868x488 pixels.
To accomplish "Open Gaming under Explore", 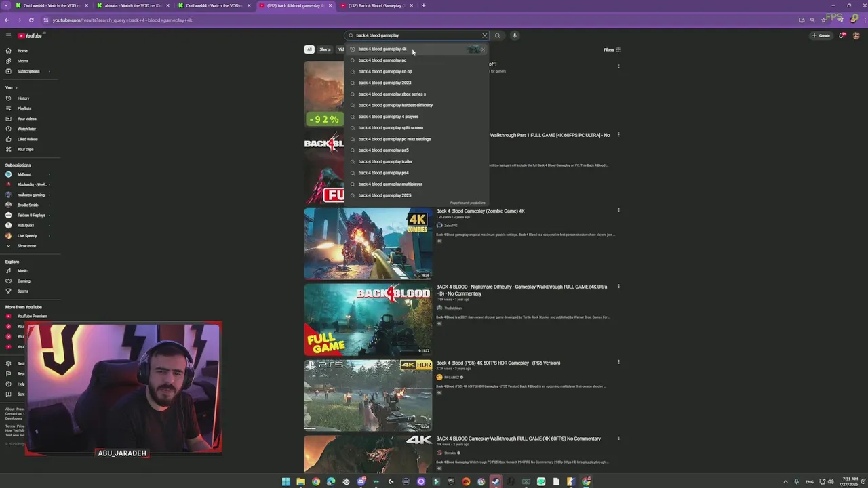I will coord(24,281).
